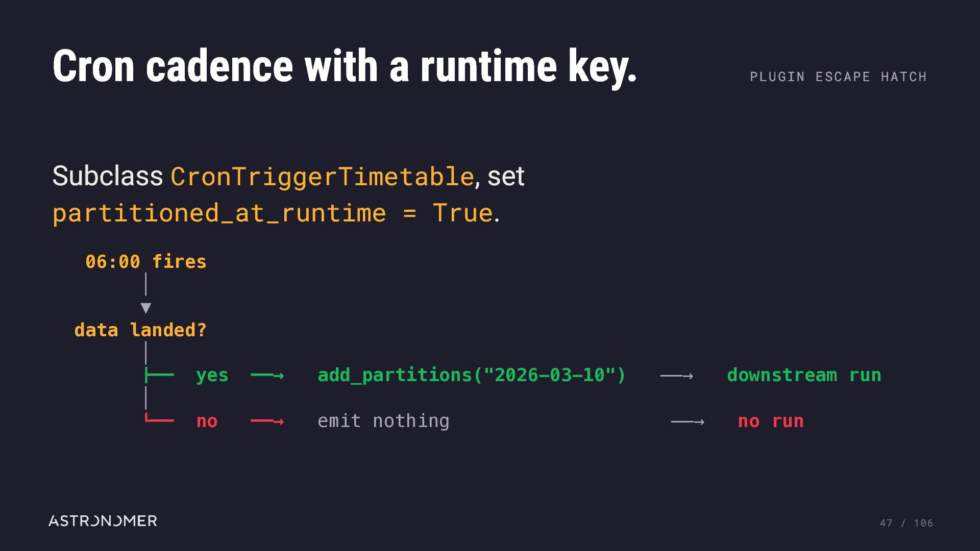This screenshot has width=980, height=551.
Task: Click the PLUGIN ESCAPE HATCH label
Action: (x=838, y=77)
